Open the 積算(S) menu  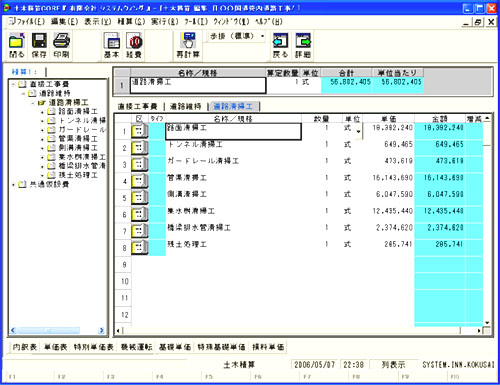(131, 22)
